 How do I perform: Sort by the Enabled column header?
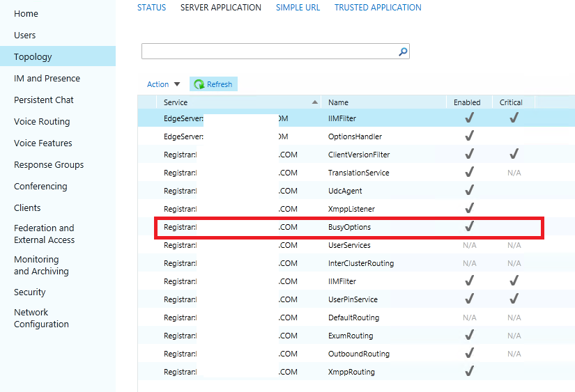coord(467,102)
